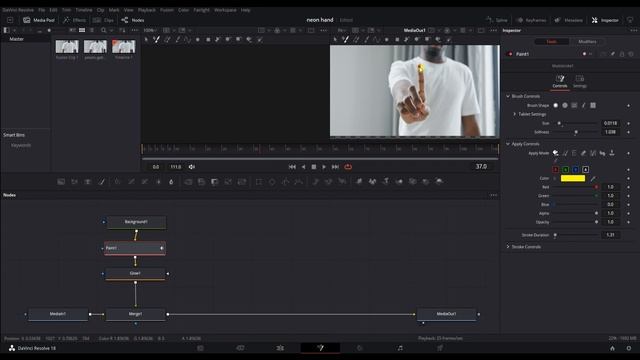
Task: Toggle audio mute speaker icon
Action: point(192,167)
